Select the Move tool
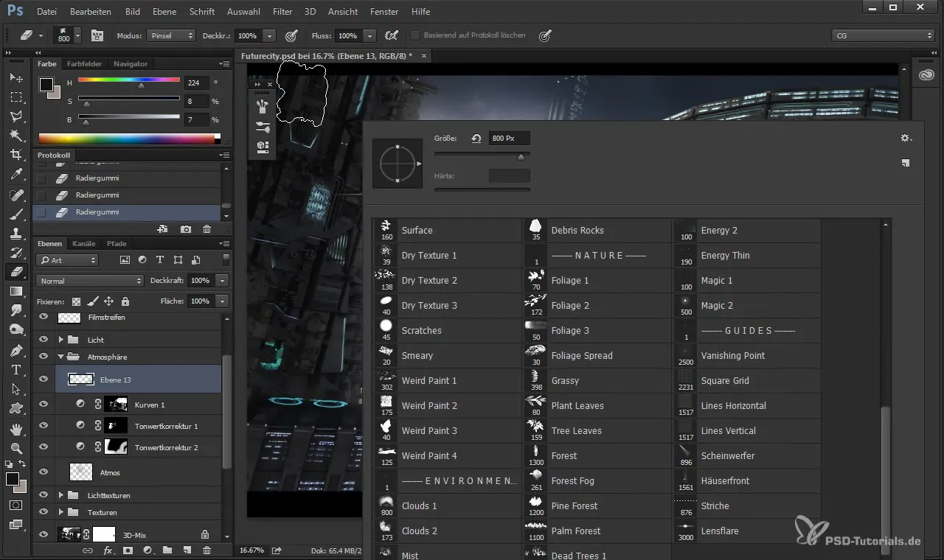Viewport: 944px width, 560px height. (x=16, y=78)
